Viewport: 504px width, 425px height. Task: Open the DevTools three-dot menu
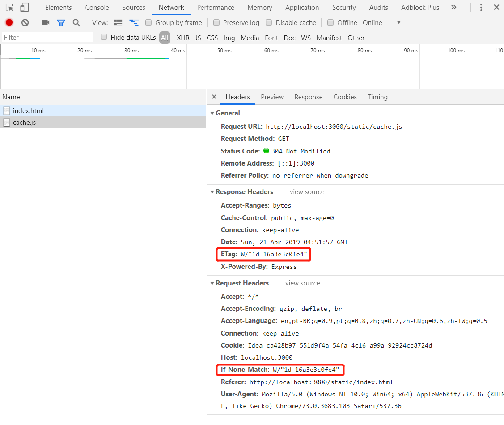481,8
